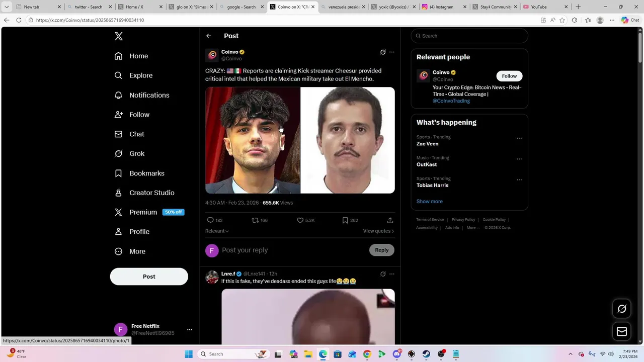Open the floating Grok button
This screenshot has width=644, height=362.
pos(622,309)
